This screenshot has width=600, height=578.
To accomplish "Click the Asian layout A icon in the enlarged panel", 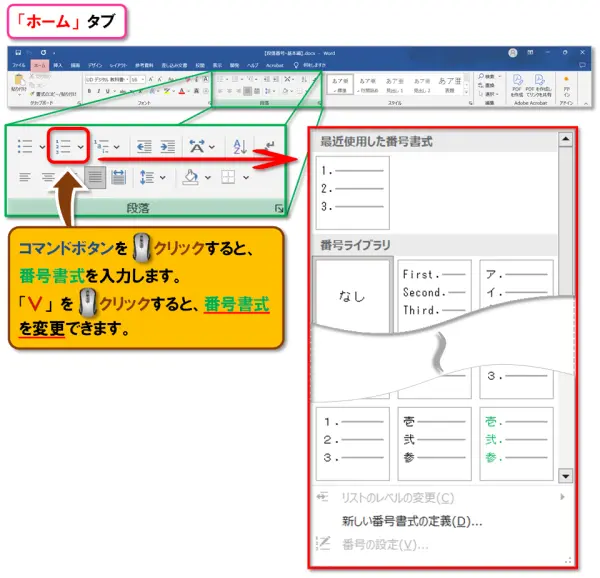I will click(x=197, y=146).
